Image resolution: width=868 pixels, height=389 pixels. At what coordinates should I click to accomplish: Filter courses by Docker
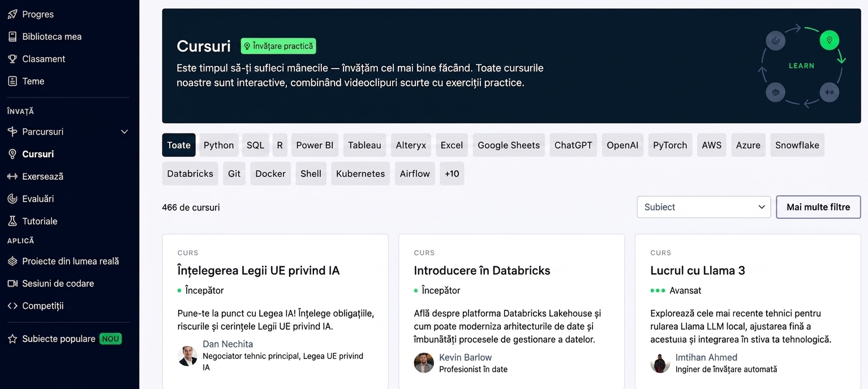pos(270,174)
